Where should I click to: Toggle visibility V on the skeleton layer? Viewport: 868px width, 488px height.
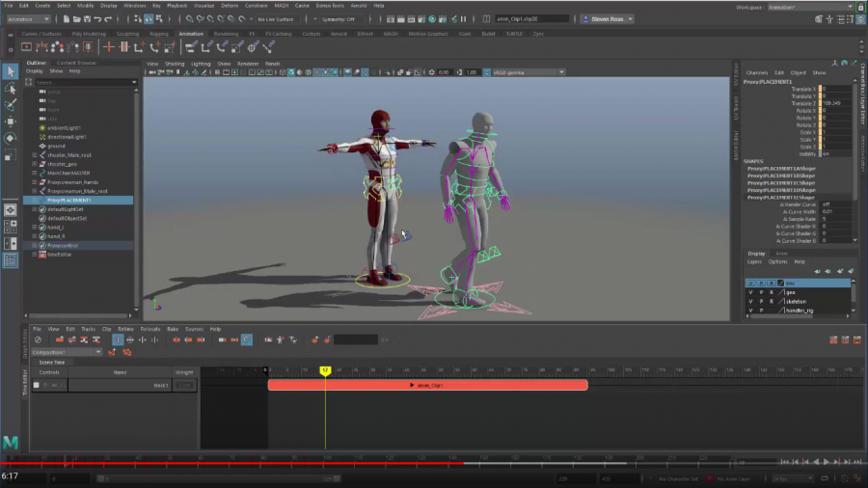[751, 301]
